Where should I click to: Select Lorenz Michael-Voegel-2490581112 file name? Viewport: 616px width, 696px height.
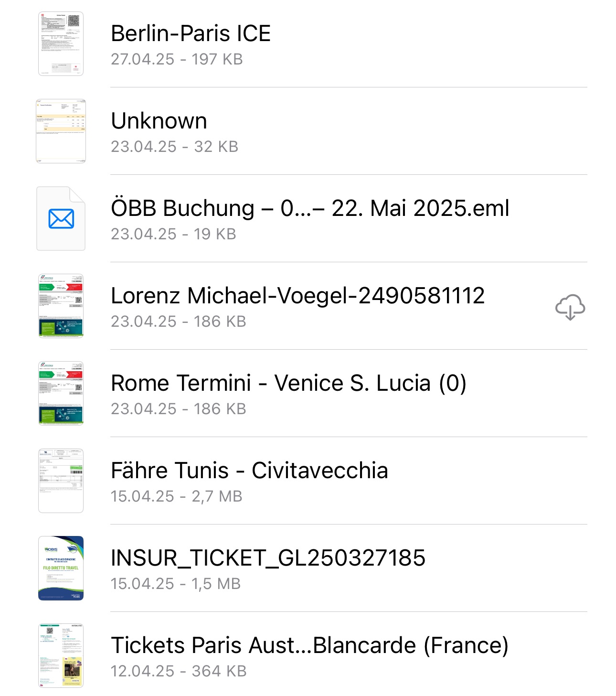click(297, 296)
